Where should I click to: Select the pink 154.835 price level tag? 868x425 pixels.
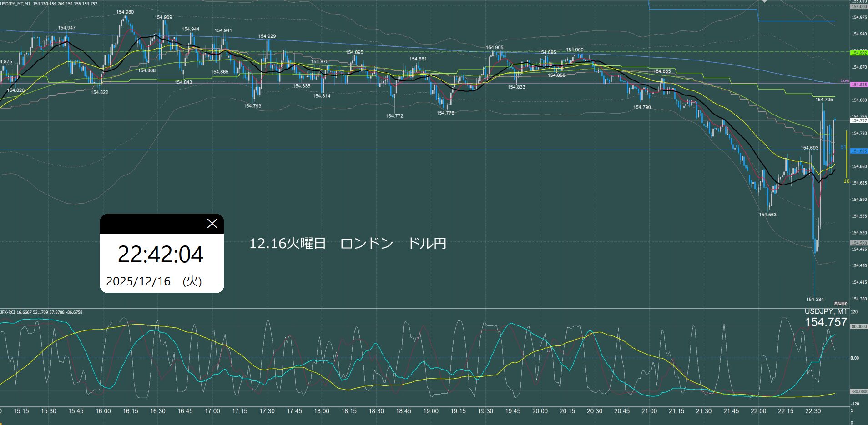(x=859, y=85)
